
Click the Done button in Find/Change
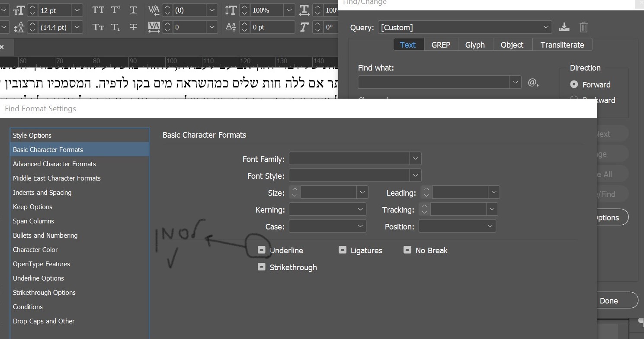coord(617,301)
